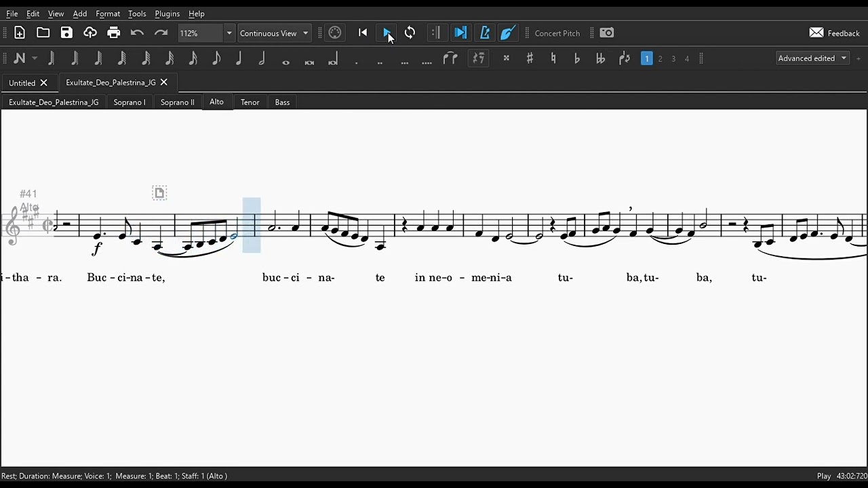Screen dimensions: 868x488
Task: Switch to voice 4
Action: [x=686, y=59]
